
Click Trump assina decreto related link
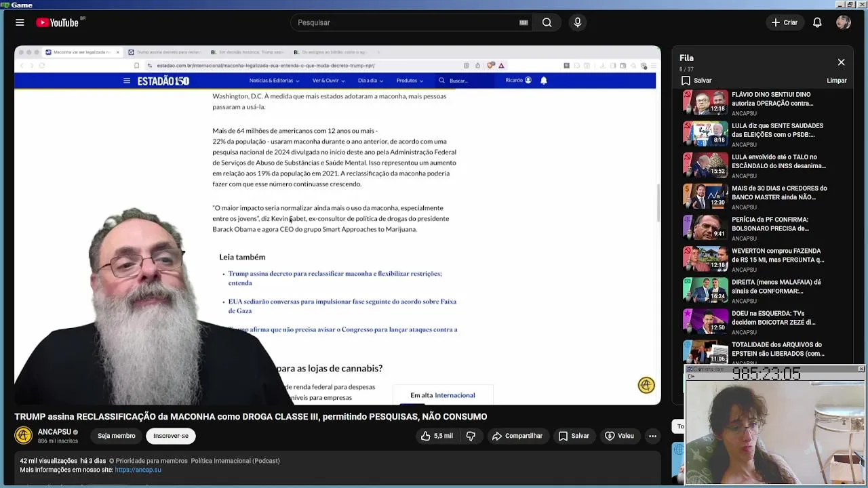click(x=335, y=278)
